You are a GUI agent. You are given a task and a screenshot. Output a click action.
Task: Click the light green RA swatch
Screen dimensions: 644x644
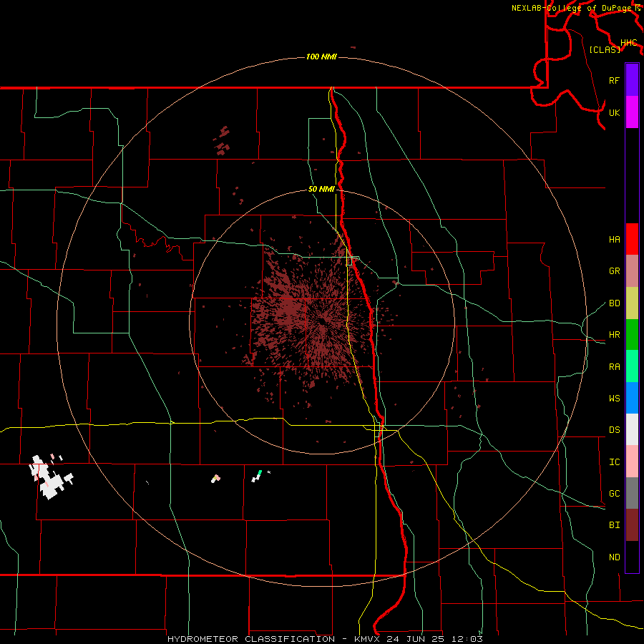(632, 366)
